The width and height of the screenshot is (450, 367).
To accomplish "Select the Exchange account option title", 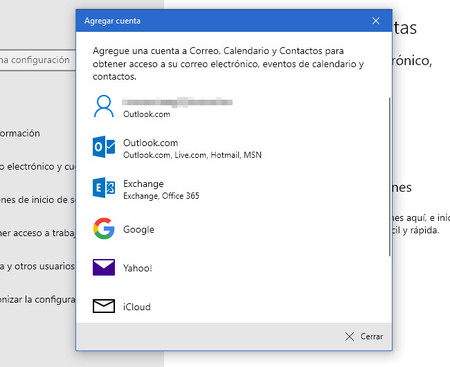I will point(143,184).
